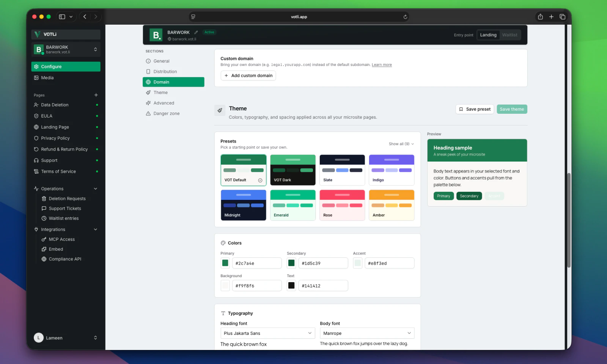Go to the Domain section
This screenshot has height=364, width=607.
(173, 82)
